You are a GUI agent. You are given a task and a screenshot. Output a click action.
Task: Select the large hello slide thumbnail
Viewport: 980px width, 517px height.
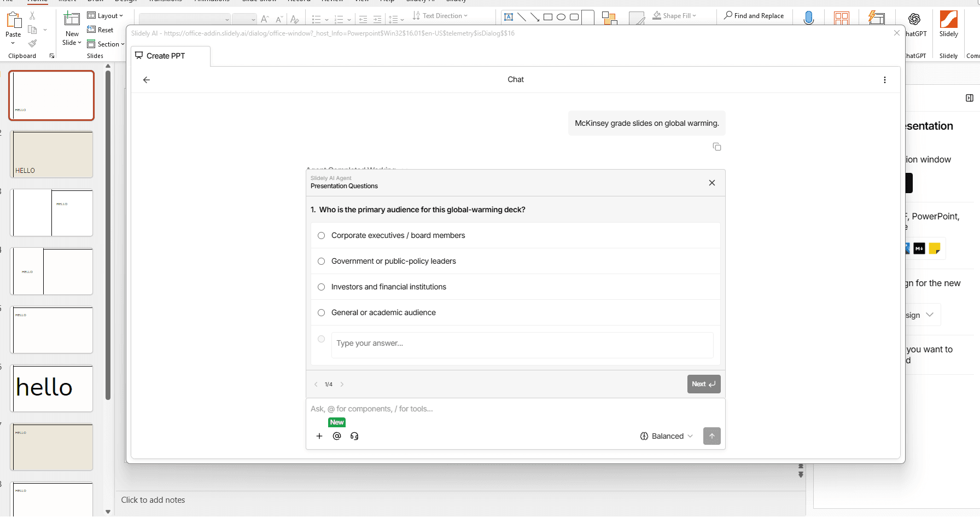[x=52, y=388]
